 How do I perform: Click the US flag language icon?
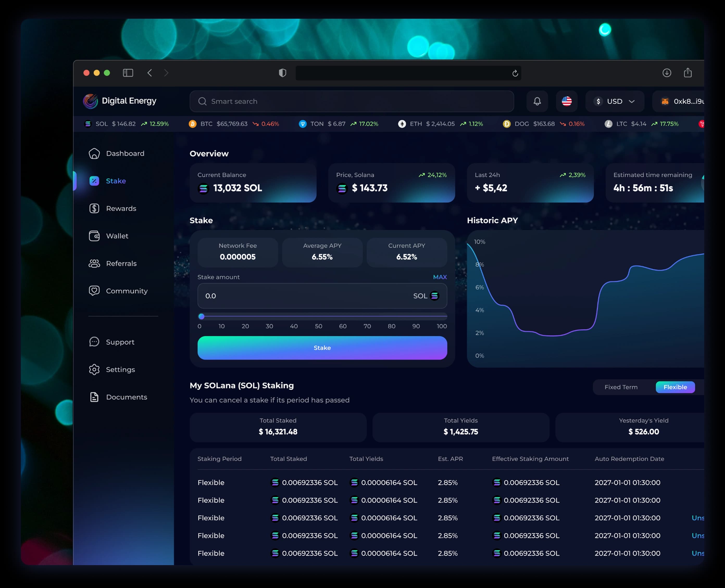point(566,101)
